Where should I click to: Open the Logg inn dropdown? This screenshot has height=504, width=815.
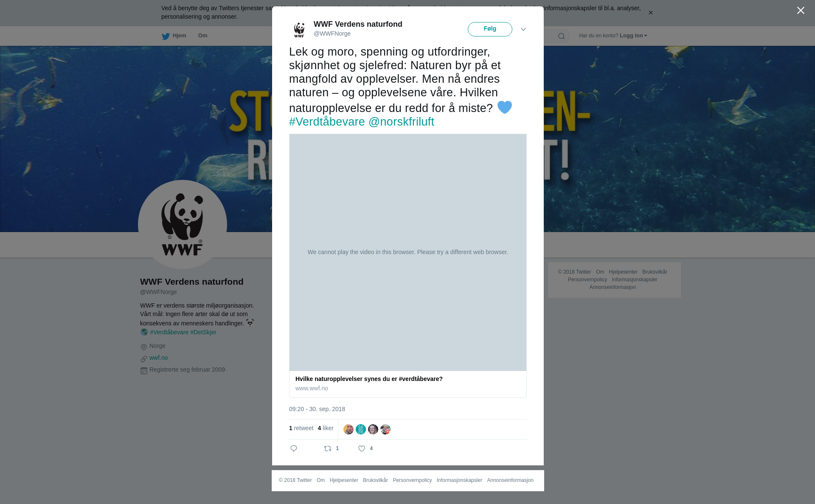pyautogui.click(x=633, y=36)
